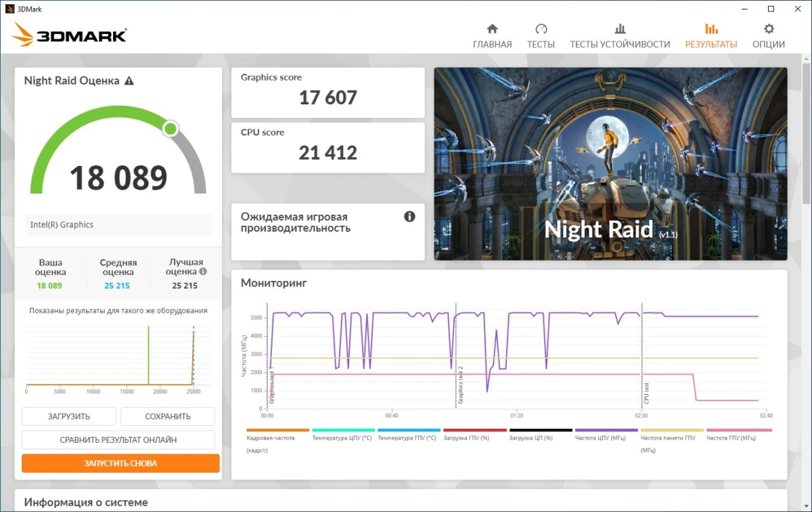Click Лучшая оценка value 25 215
This screenshot has width=812, height=512.
[x=185, y=286]
